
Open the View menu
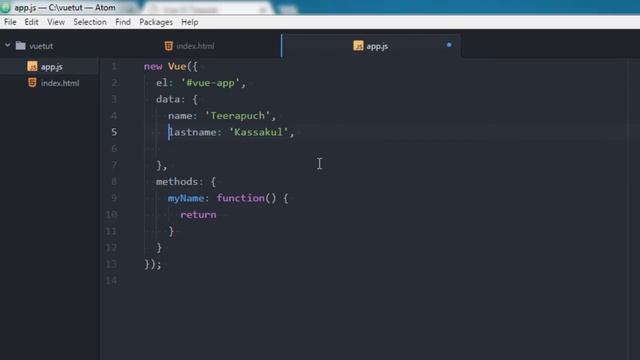tap(56, 22)
